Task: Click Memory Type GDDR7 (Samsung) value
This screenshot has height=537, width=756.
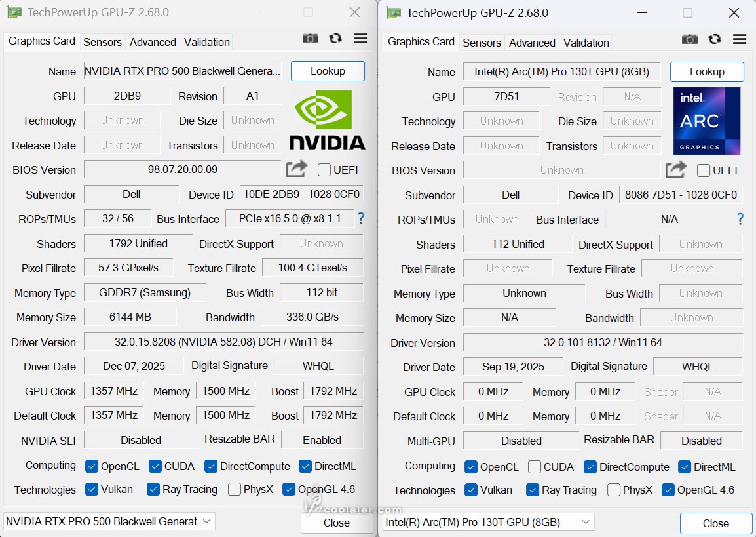Action: (145, 292)
